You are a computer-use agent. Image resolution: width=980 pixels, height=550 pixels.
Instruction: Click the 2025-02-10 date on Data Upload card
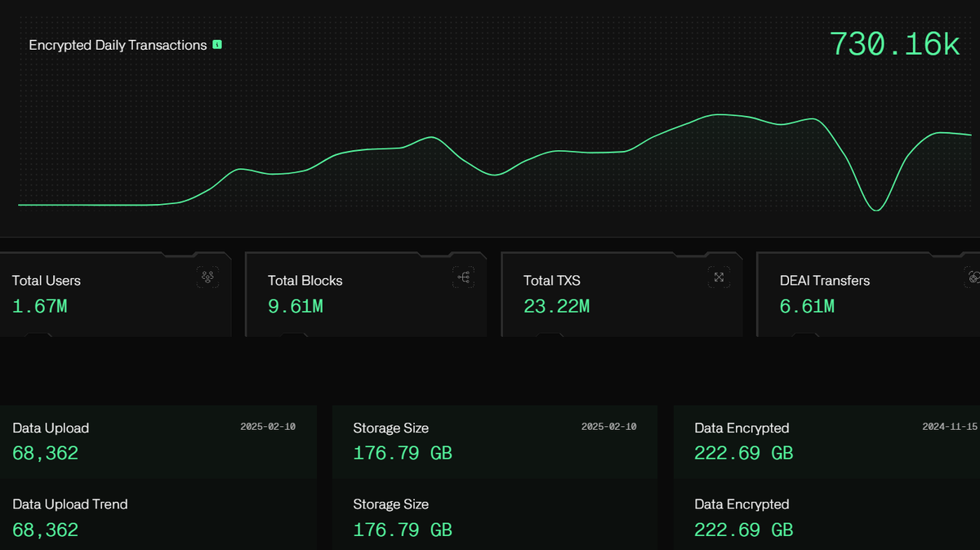(x=268, y=427)
